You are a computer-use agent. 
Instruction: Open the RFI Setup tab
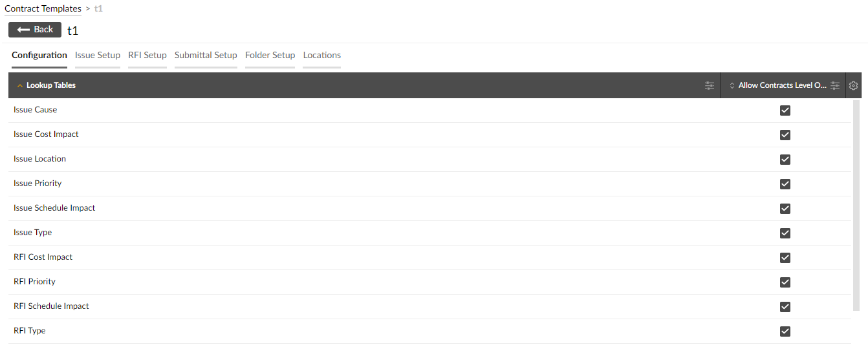(147, 56)
